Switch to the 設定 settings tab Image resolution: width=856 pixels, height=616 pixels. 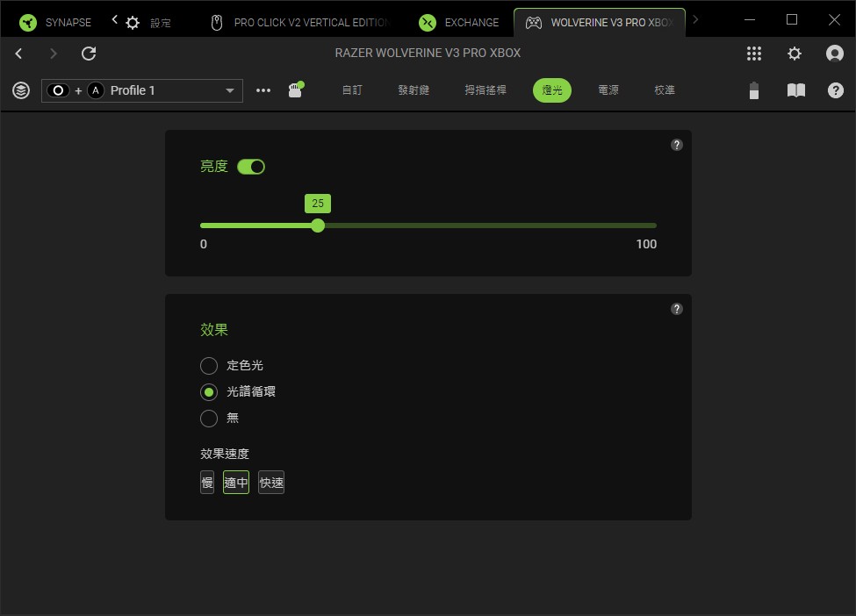pyautogui.click(x=148, y=22)
